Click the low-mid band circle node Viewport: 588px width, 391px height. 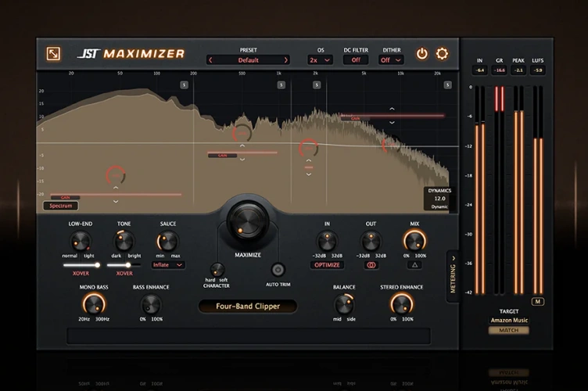[242, 133]
